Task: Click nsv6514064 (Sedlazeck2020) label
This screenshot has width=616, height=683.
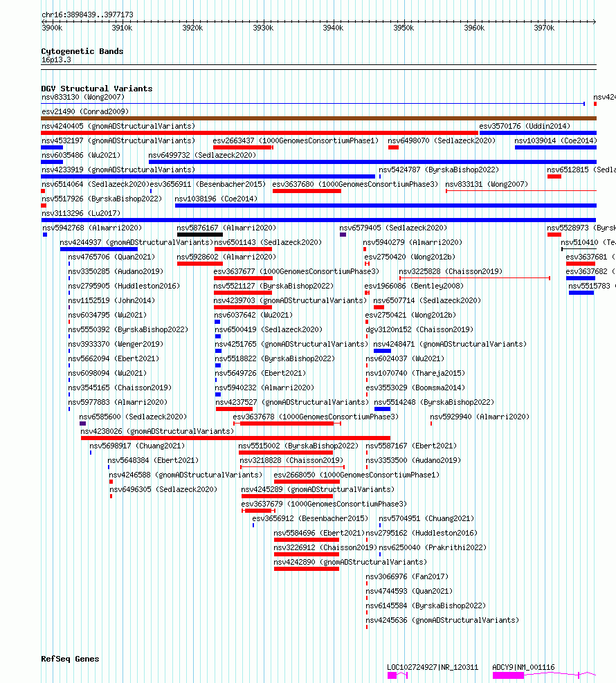Action: click(96, 184)
